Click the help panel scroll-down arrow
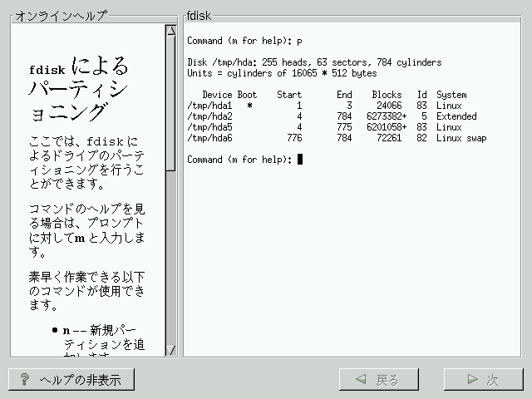 tap(170, 350)
